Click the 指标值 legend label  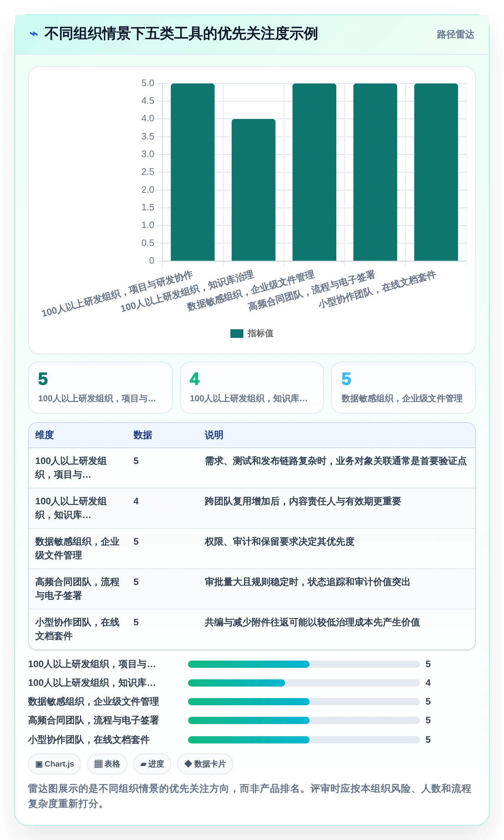pos(260,334)
